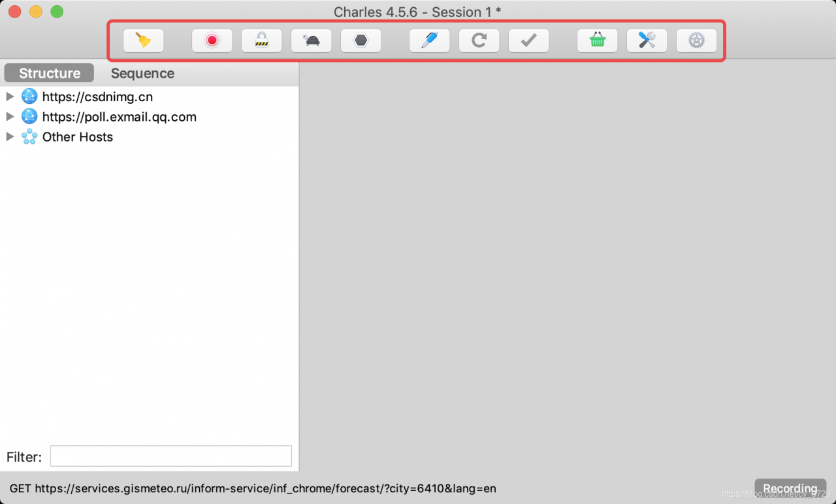Open settings with the gear icon
836x504 pixels.
point(696,40)
